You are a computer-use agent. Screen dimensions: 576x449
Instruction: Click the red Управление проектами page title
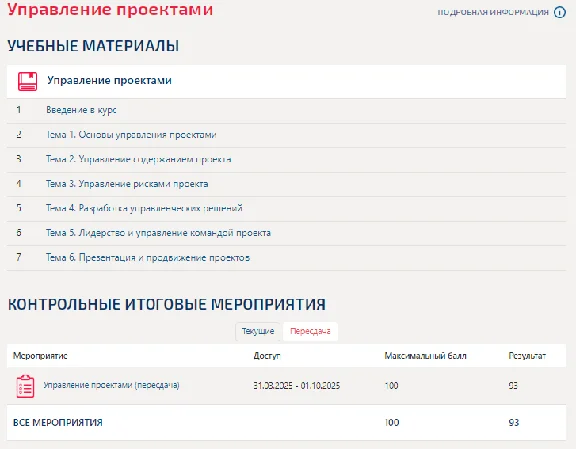pos(110,10)
